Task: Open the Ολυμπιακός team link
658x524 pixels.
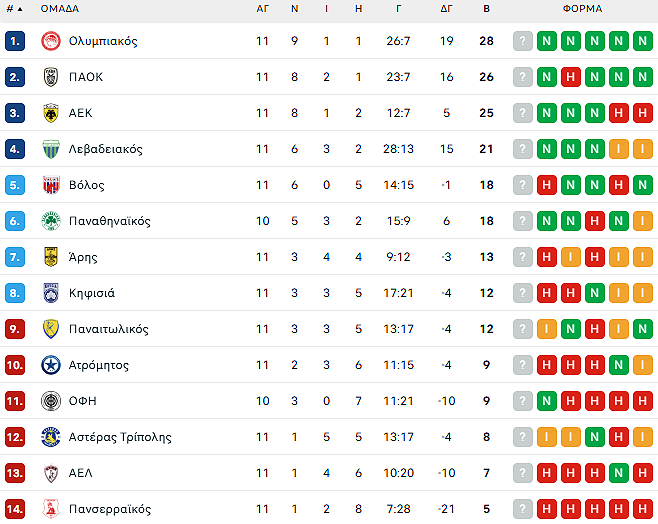Action: pos(103,41)
